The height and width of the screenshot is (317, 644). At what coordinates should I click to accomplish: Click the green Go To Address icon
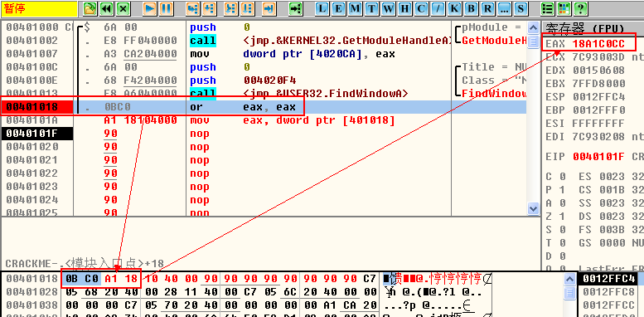pyautogui.click(x=295, y=8)
